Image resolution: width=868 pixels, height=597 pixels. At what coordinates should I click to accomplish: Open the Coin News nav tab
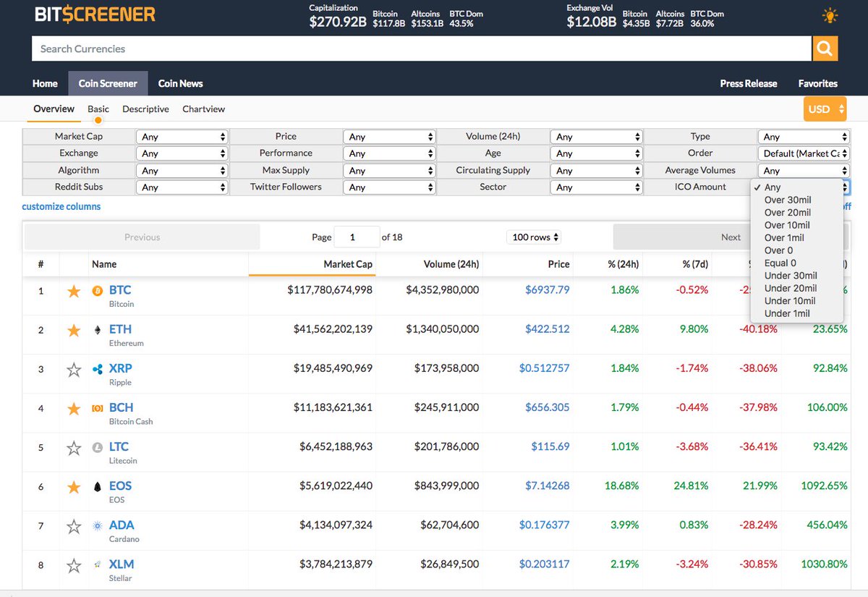coord(181,83)
